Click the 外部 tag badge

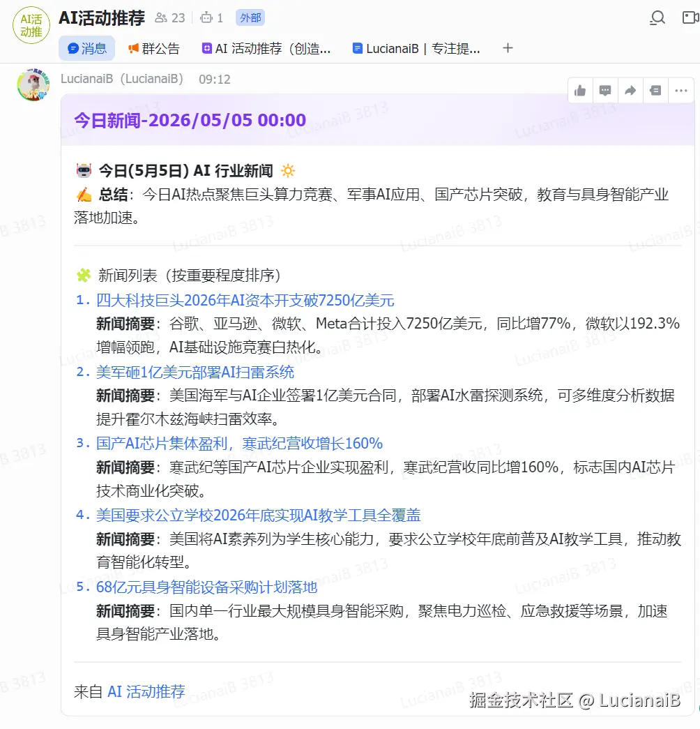(250, 17)
